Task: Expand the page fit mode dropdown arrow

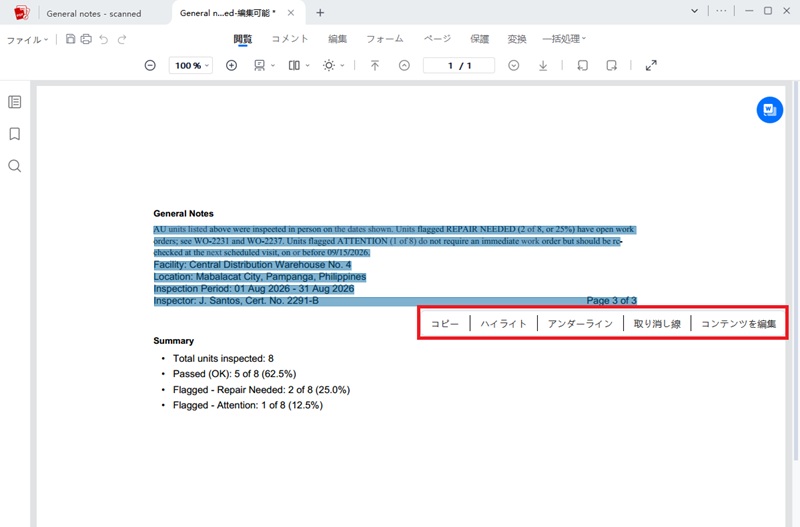Action: coord(273,65)
